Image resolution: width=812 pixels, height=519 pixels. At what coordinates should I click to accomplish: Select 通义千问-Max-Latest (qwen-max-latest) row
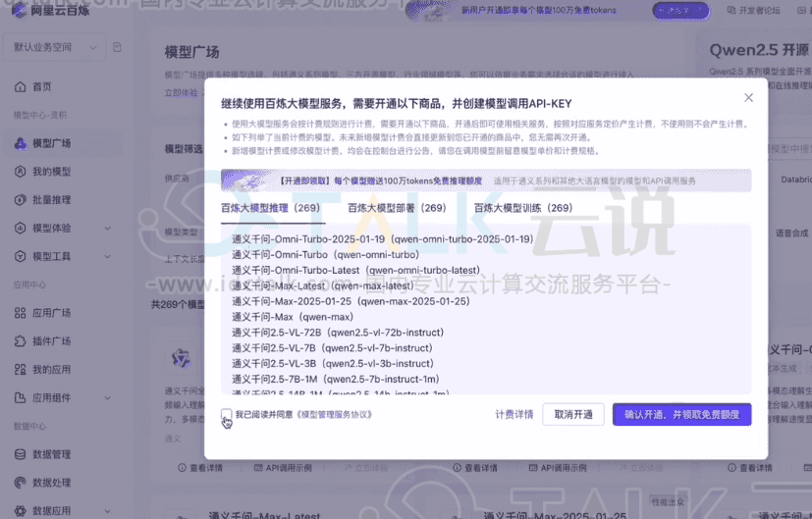pyautogui.click(x=323, y=285)
